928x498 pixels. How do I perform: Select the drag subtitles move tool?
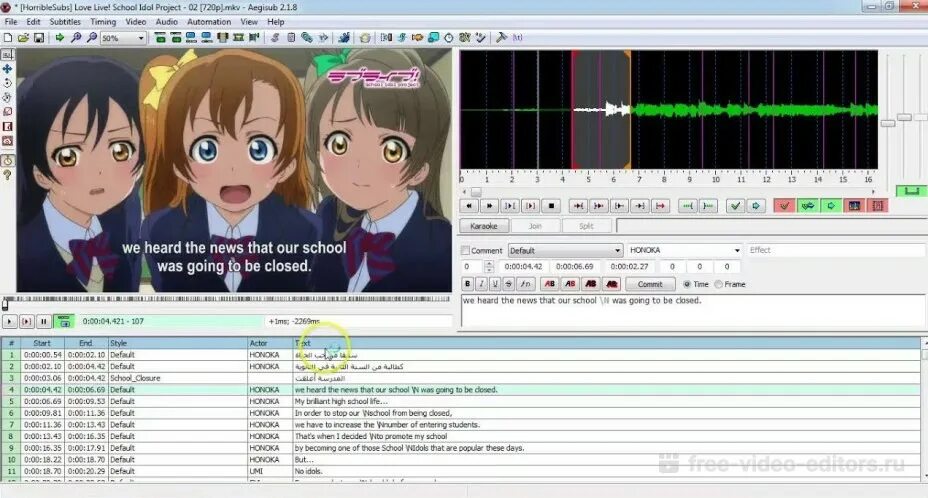[x=7, y=69]
